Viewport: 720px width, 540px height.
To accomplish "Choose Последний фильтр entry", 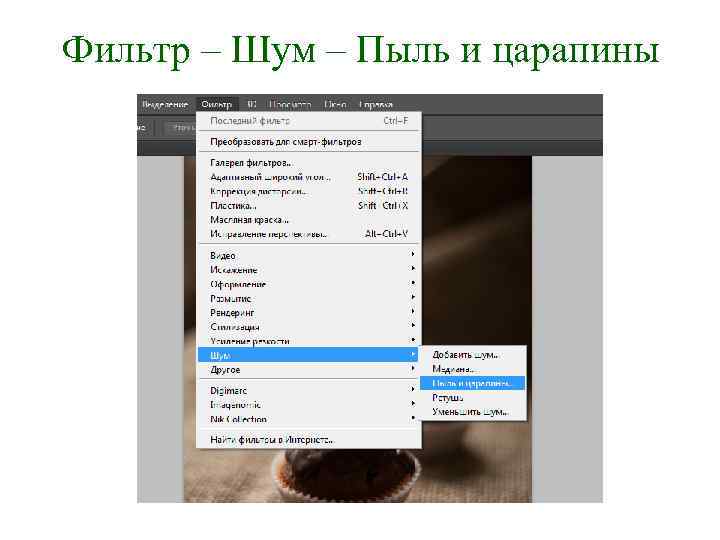I will (x=309, y=121).
